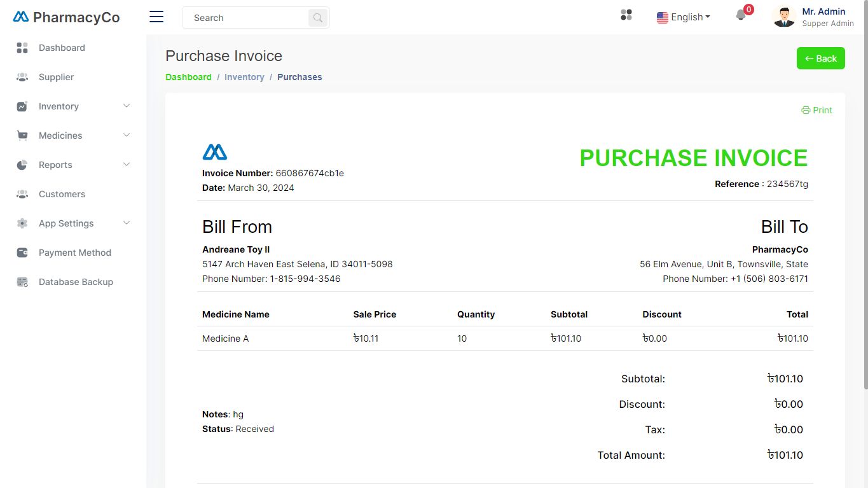Click the Mr. Admin profile avatar
This screenshot has width=868, height=488.
(784, 17)
